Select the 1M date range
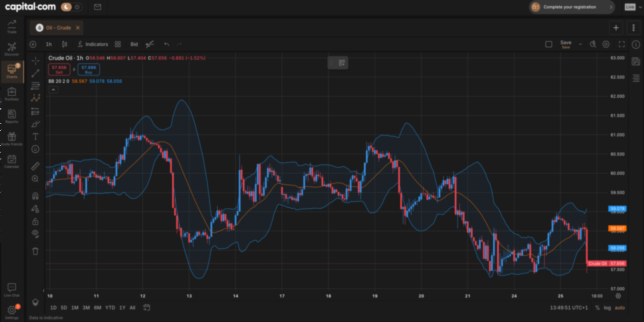 point(75,308)
